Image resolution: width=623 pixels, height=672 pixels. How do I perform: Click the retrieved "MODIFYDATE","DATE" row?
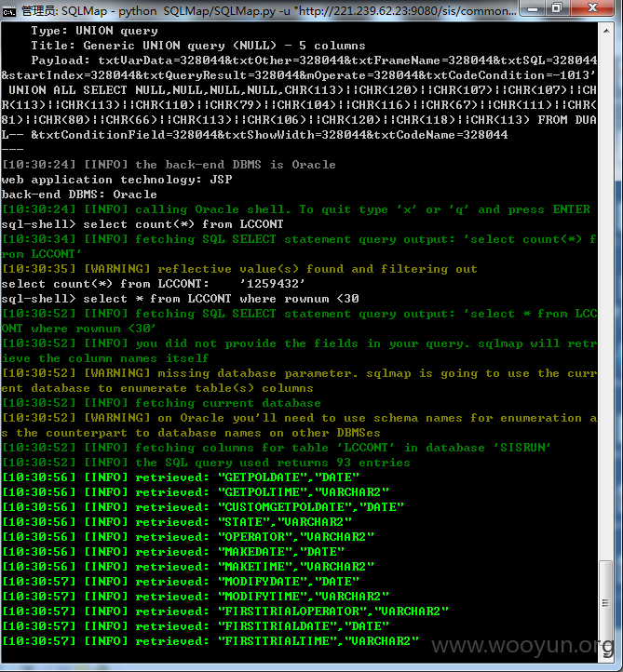click(x=181, y=582)
